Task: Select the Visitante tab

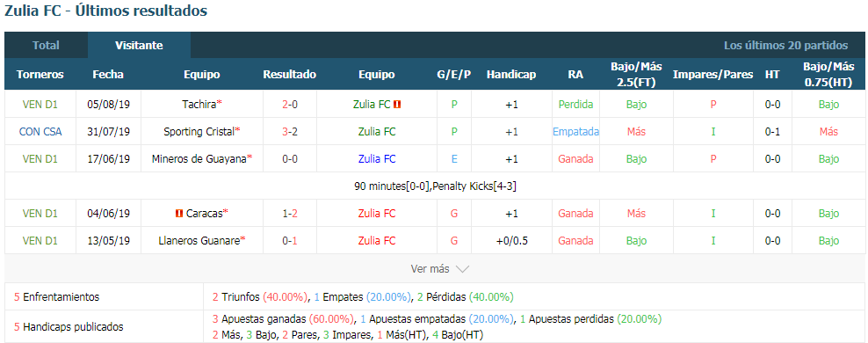Action: coord(139,46)
